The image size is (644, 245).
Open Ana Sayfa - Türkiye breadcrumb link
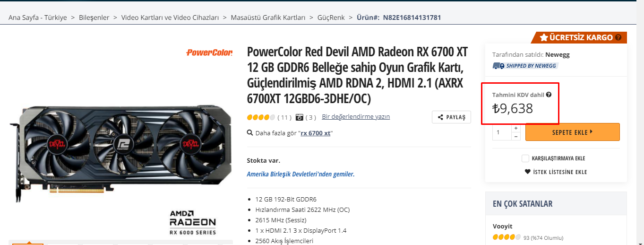(38, 17)
